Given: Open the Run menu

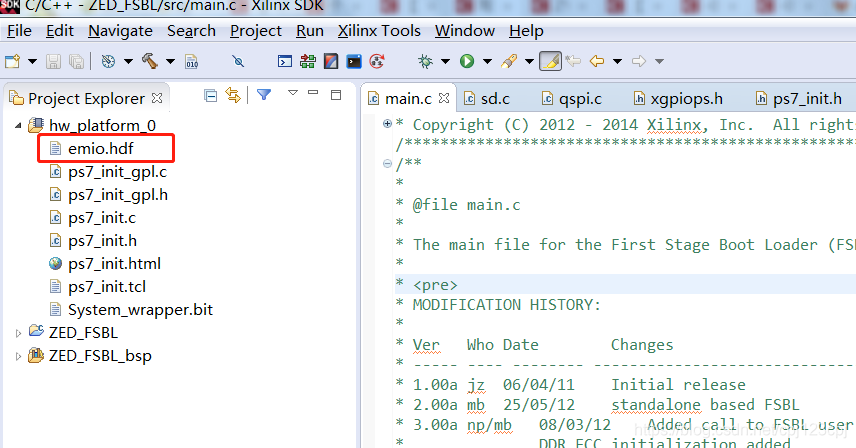Looking at the screenshot, I should [x=310, y=31].
